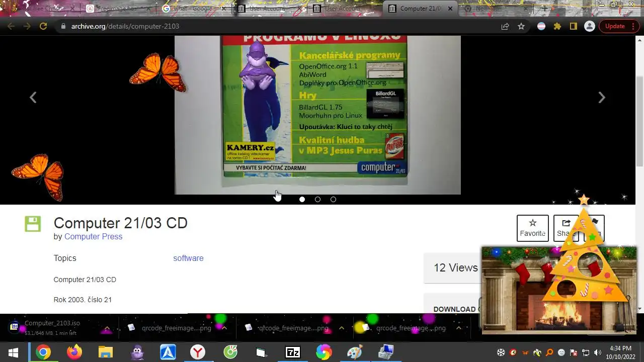Screen dimensions: 644x362
Task: Select the first carousel dot
Action: click(302, 199)
